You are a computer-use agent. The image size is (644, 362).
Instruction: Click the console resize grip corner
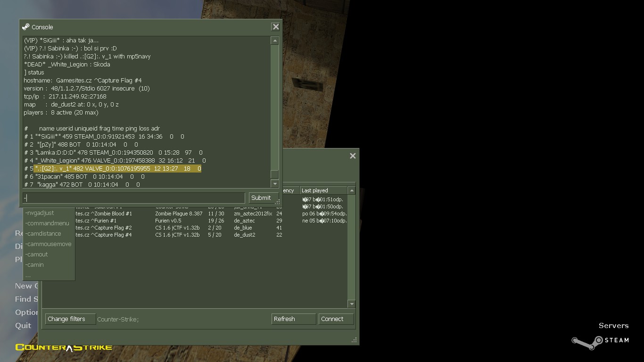point(278,202)
